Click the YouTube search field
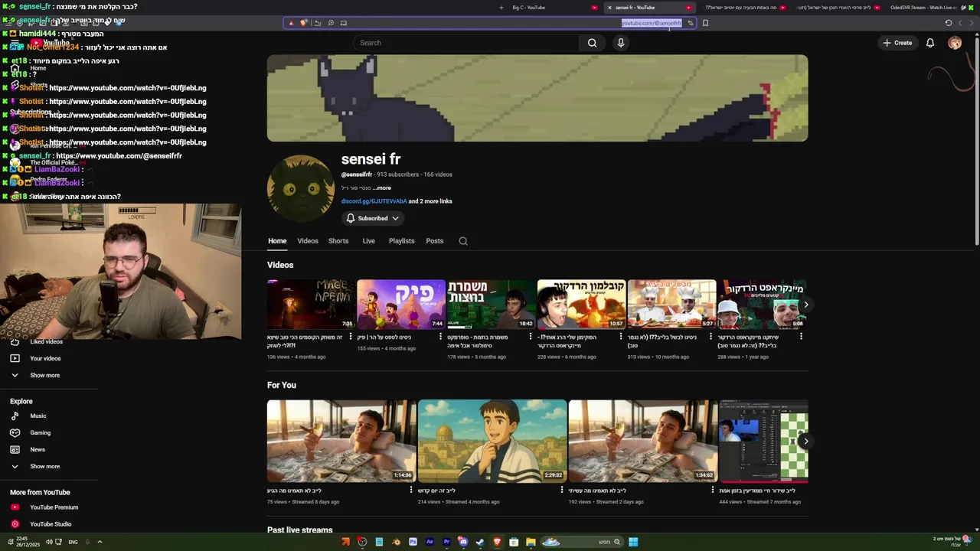This screenshot has height=551, width=980. pos(467,43)
